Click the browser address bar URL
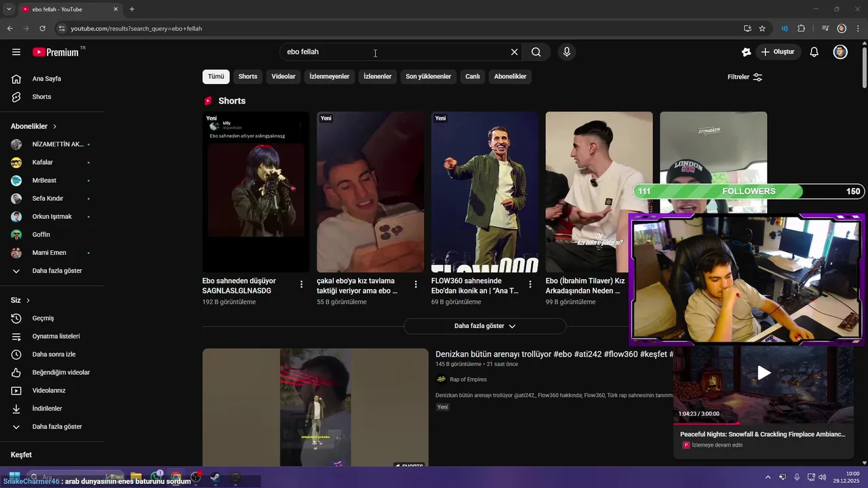 136,28
